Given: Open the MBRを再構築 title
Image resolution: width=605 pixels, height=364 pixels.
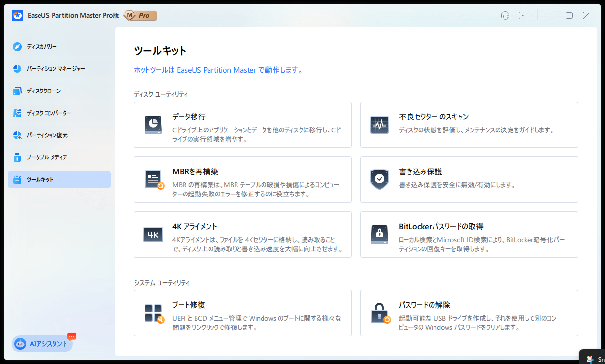Looking at the screenshot, I should (x=196, y=171).
